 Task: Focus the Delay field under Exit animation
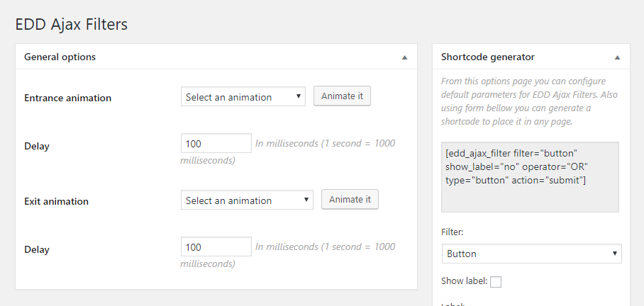(x=216, y=246)
